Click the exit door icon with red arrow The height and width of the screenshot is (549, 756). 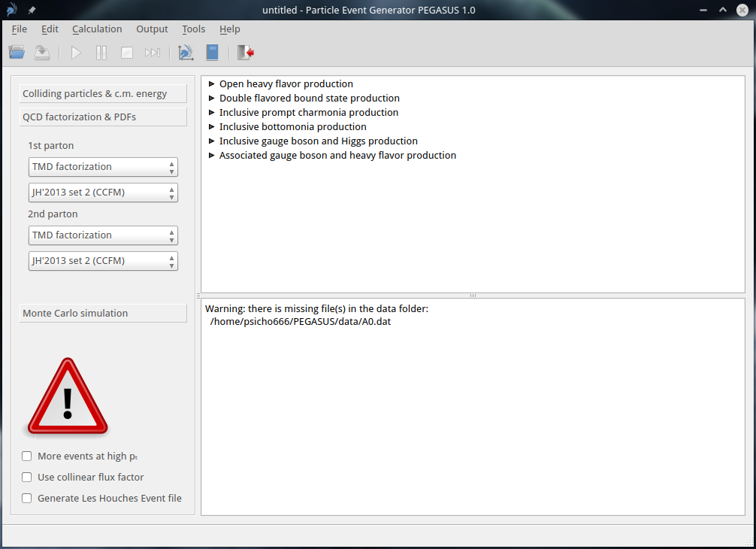point(245,53)
